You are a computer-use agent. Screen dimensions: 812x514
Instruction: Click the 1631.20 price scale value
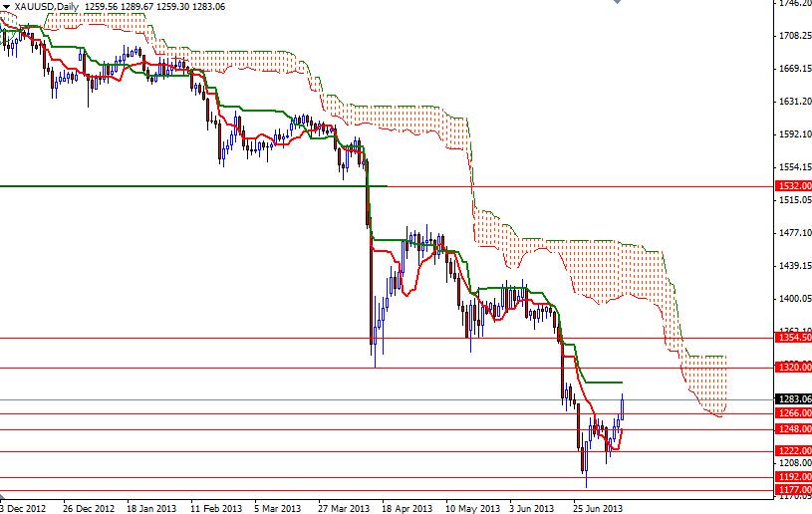pos(795,102)
